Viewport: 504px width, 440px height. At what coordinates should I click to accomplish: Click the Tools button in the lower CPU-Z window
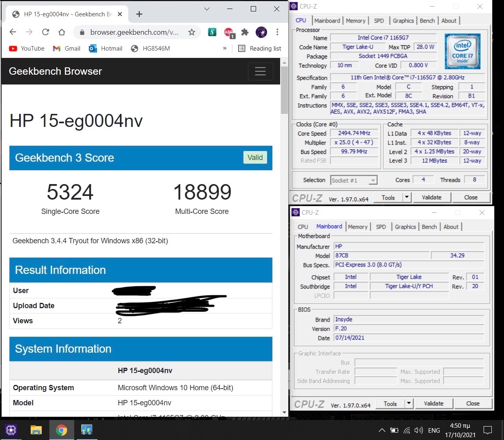click(x=390, y=404)
